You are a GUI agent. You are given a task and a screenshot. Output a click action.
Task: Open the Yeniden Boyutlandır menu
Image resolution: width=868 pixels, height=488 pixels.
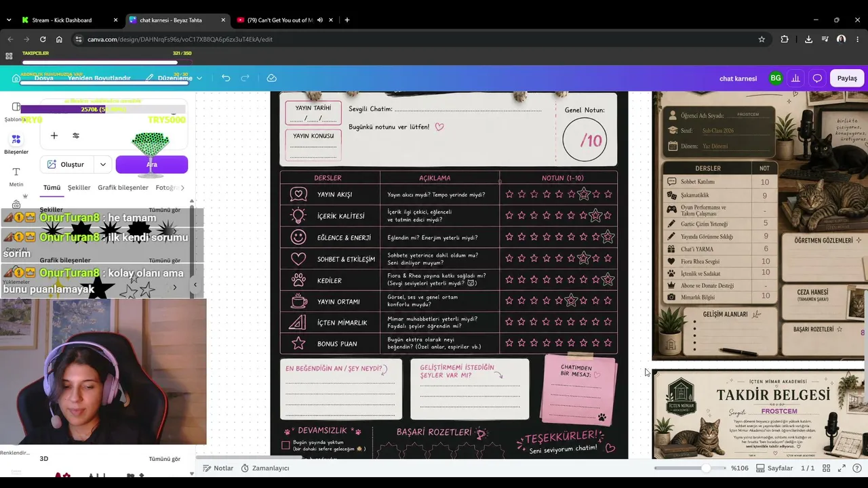[x=99, y=78]
